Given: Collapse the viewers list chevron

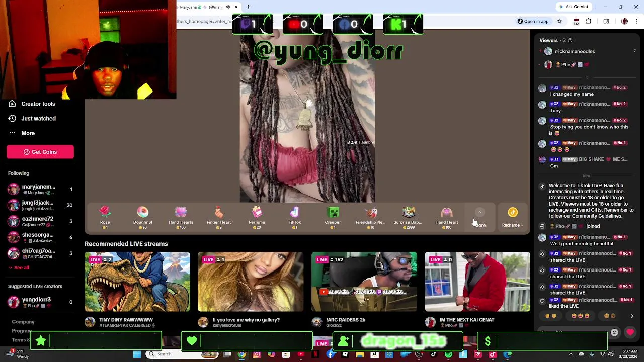Looking at the screenshot, I should click(x=587, y=77).
